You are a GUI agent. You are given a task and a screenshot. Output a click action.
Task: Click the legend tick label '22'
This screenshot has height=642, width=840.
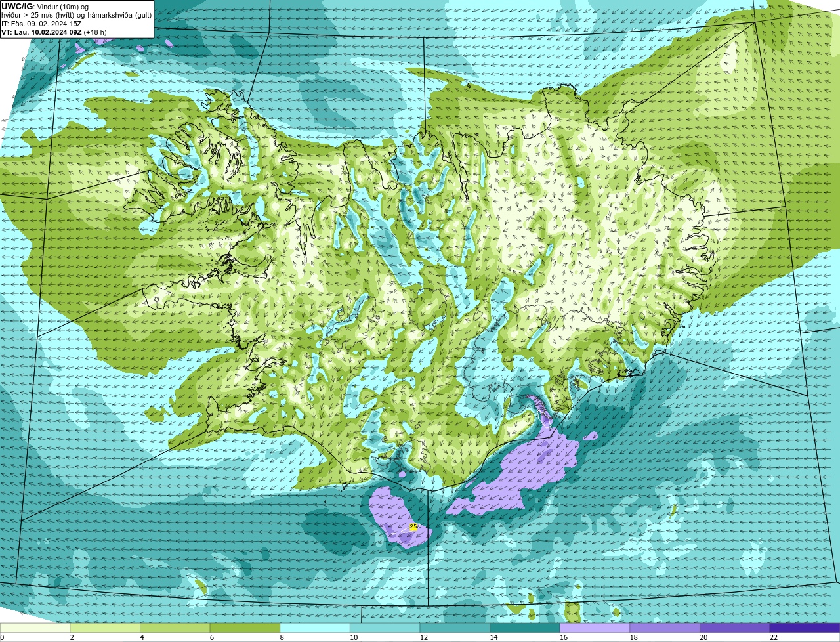click(774, 637)
